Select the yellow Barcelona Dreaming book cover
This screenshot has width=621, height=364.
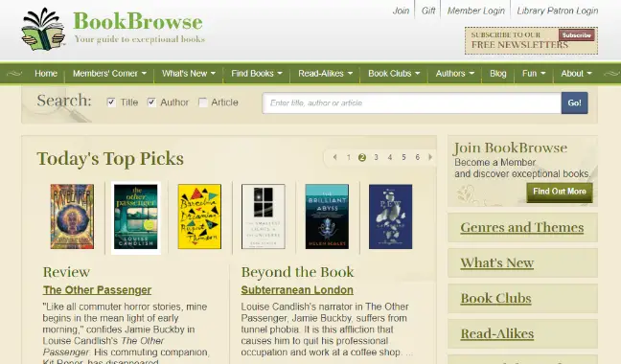[x=199, y=216]
